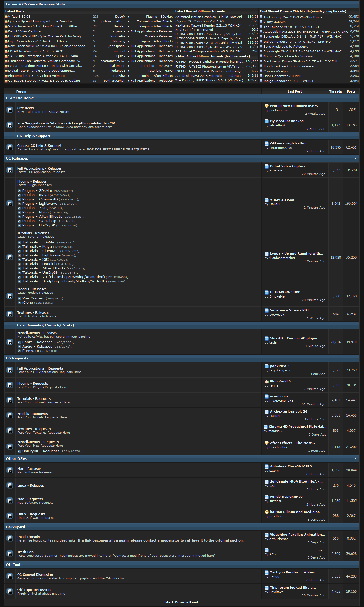The image size is (364, 607).
Task: Click the Trash Can forum status icon
Action: pos(10,553)
